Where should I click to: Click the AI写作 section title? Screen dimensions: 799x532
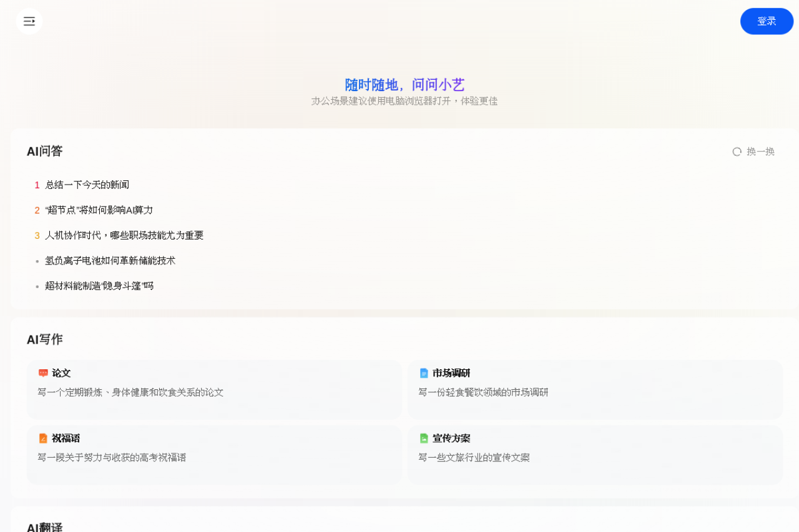coord(44,339)
